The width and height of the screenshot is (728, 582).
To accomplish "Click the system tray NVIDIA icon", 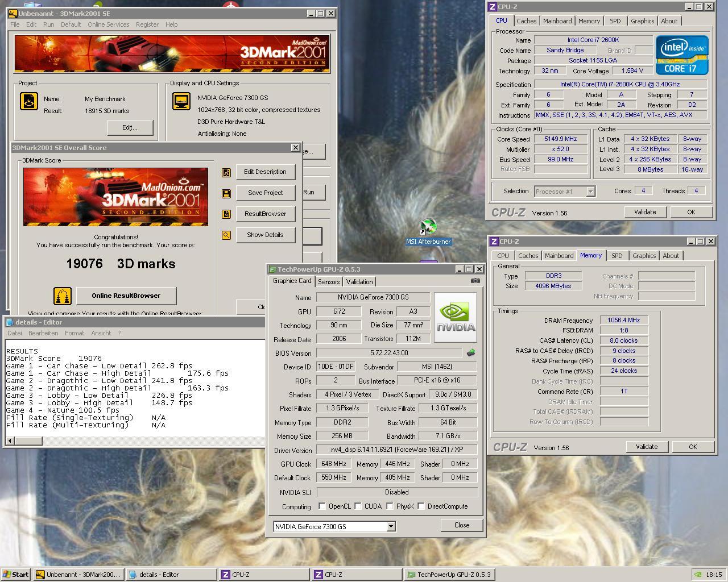I will coord(698,575).
